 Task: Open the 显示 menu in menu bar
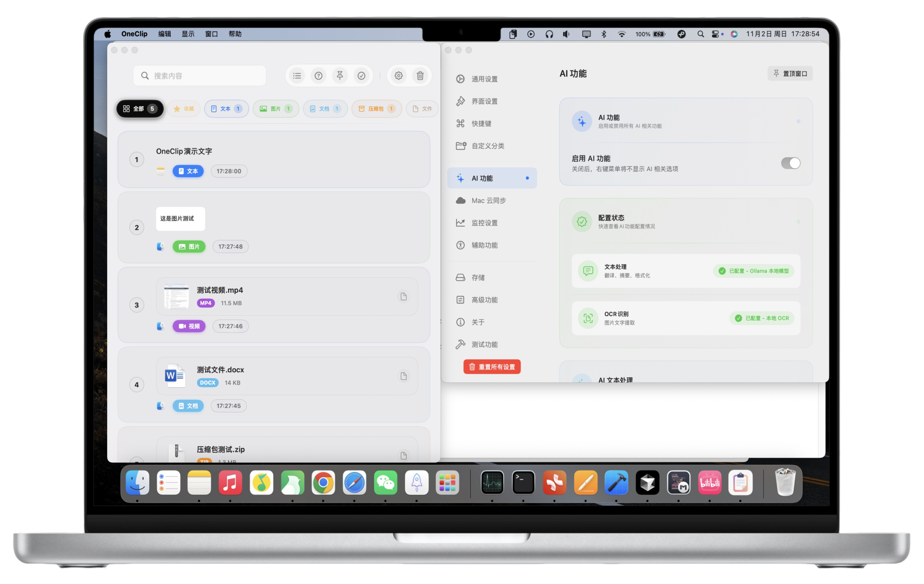coord(188,33)
